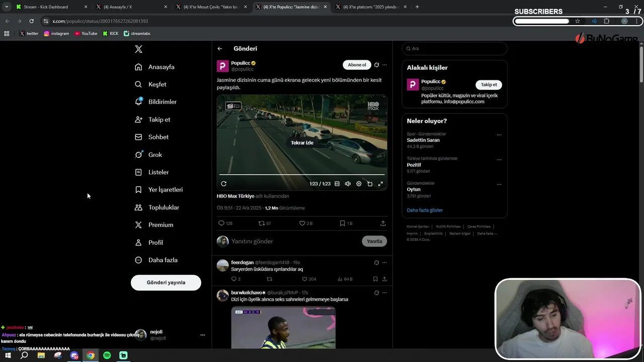Open Grok from sidebar

coord(148,155)
